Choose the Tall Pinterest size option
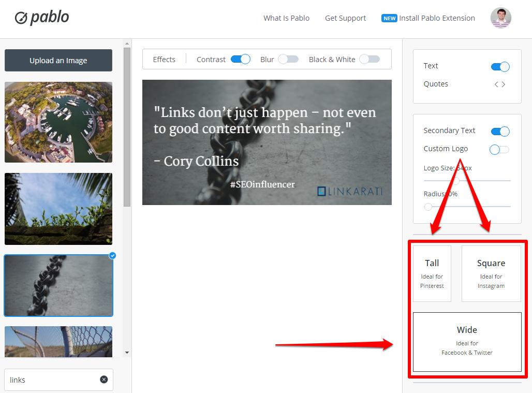Image resolution: width=532 pixels, height=393 pixels. [x=432, y=273]
